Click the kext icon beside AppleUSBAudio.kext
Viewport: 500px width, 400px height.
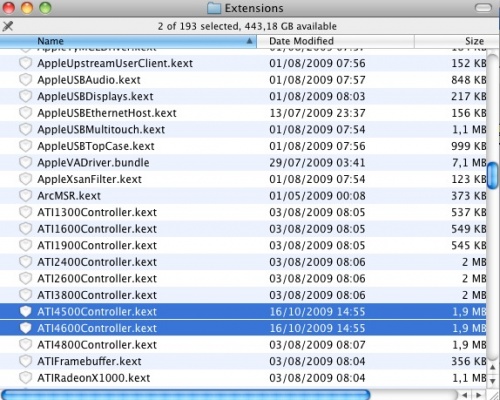[25, 80]
